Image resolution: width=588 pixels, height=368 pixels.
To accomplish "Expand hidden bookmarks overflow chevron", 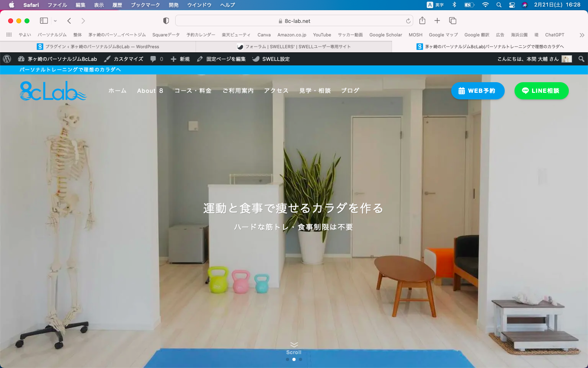I will [x=581, y=35].
